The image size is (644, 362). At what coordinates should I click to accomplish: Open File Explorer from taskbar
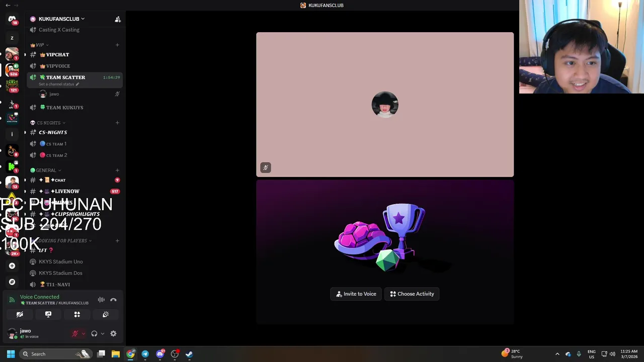[x=116, y=354]
